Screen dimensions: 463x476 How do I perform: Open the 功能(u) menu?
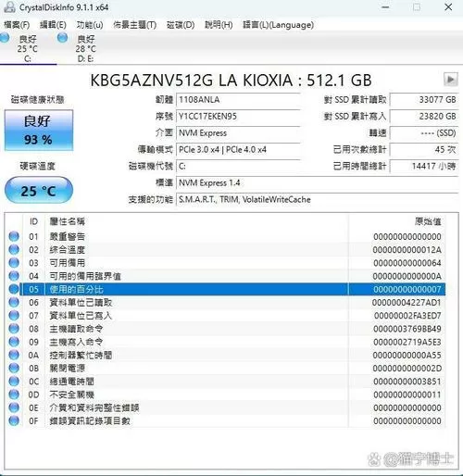tap(90, 25)
